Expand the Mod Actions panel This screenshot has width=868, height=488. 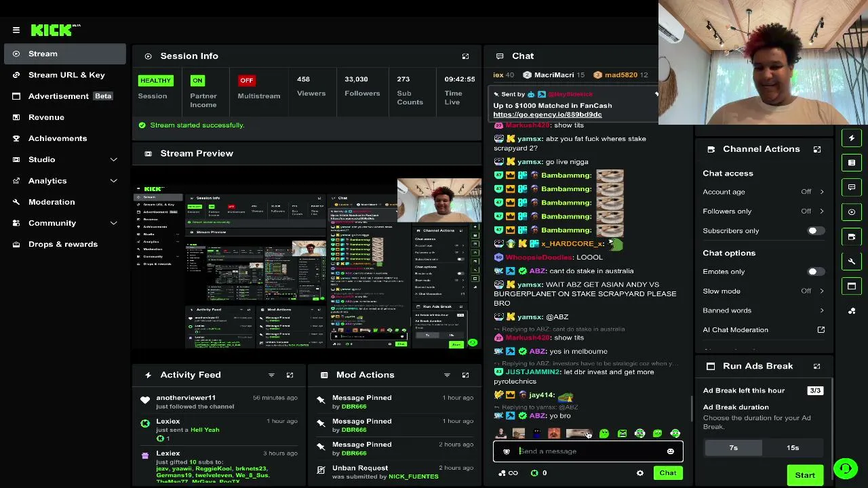coord(465,375)
